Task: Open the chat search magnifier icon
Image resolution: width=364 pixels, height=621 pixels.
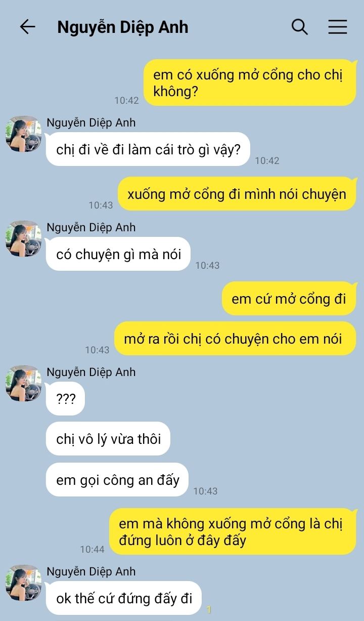Action: click(300, 27)
